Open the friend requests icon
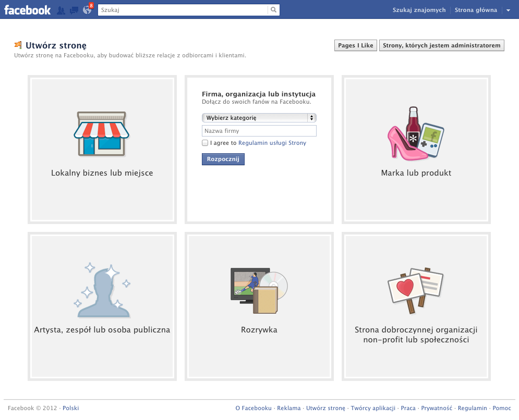Image resolution: width=519 pixels, height=420 pixels. (61, 10)
